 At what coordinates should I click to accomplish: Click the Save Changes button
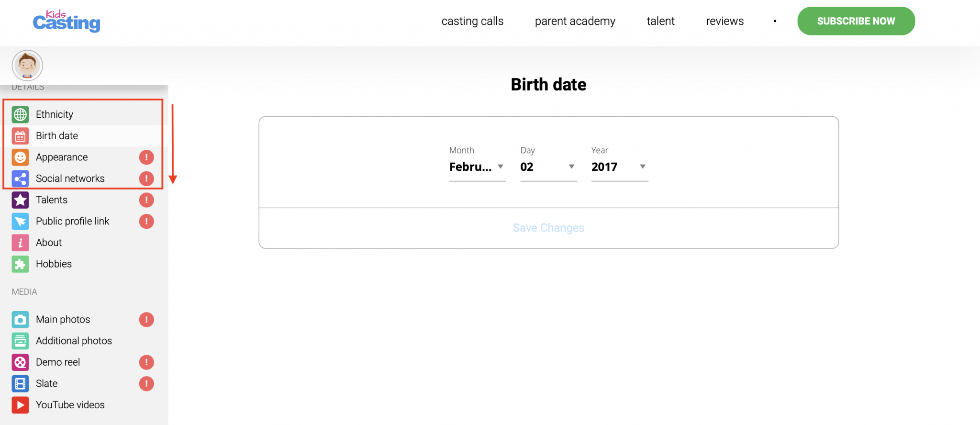[x=548, y=228]
